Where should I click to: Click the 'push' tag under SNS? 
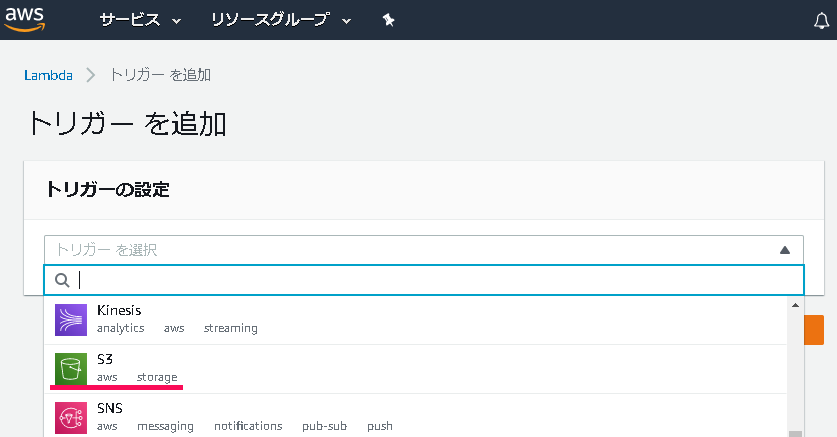(x=380, y=426)
